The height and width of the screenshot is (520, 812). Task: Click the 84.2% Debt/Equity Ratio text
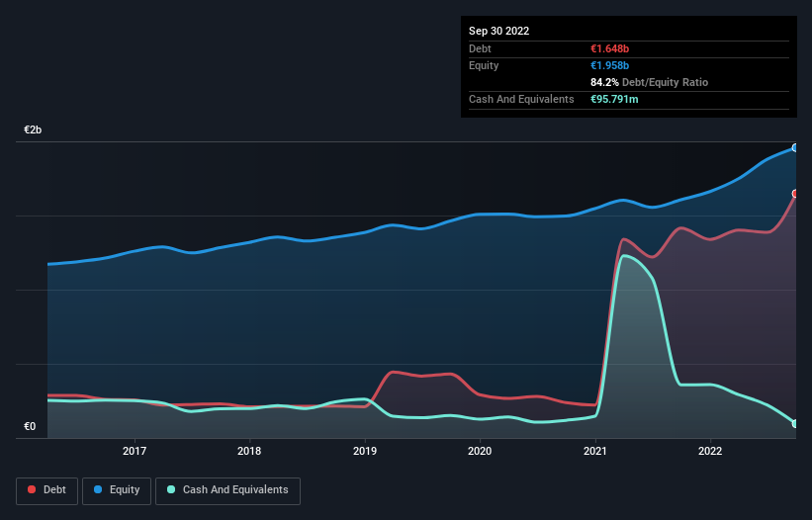tap(649, 82)
